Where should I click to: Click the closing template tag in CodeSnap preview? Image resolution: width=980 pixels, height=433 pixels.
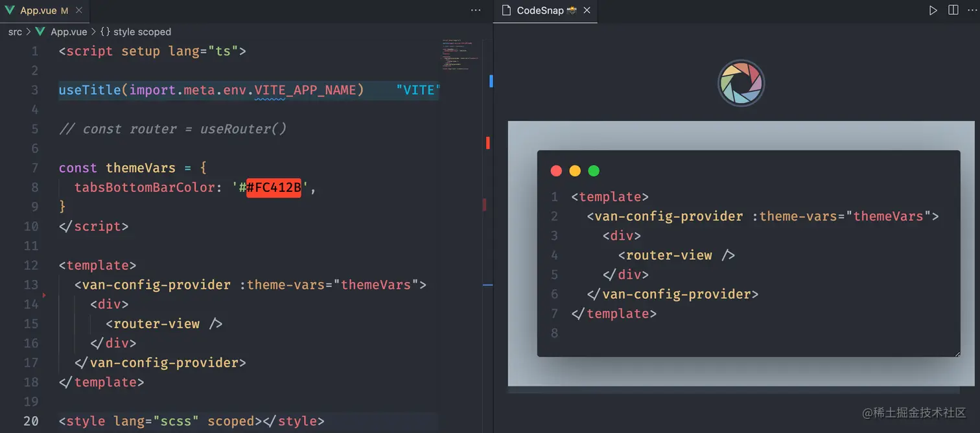click(614, 313)
